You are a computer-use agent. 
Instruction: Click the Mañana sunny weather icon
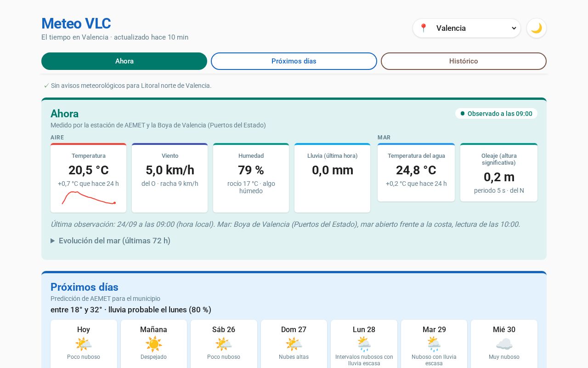[x=153, y=344]
